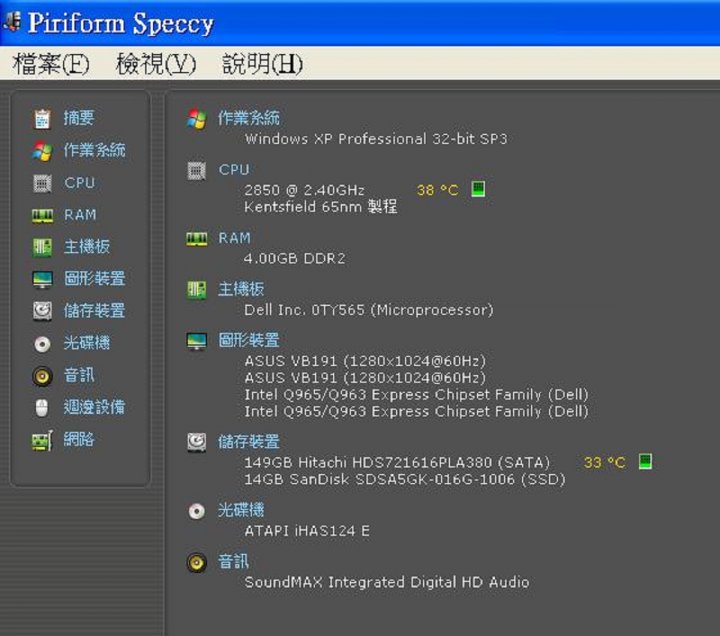Image resolution: width=720 pixels, height=636 pixels.
Task: Click the 2850 @ 2.40GHz text
Action: (x=304, y=190)
